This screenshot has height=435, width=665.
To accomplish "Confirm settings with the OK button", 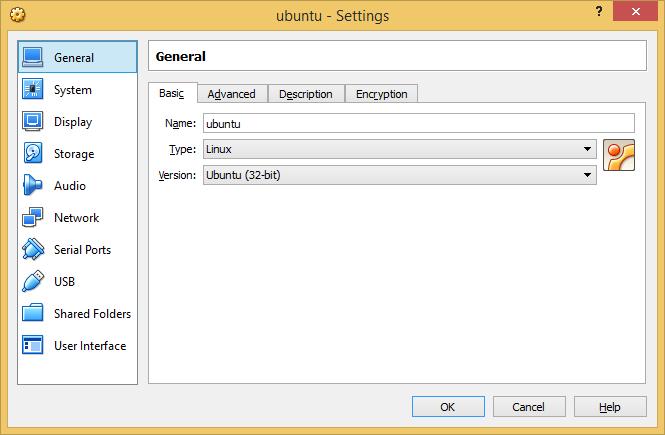I will coord(448,407).
